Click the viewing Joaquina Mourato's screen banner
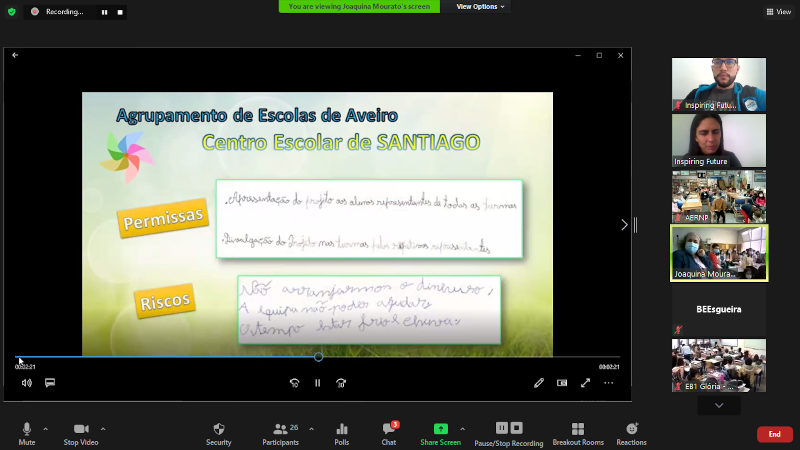The height and width of the screenshot is (450, 800). coord(359,7)
